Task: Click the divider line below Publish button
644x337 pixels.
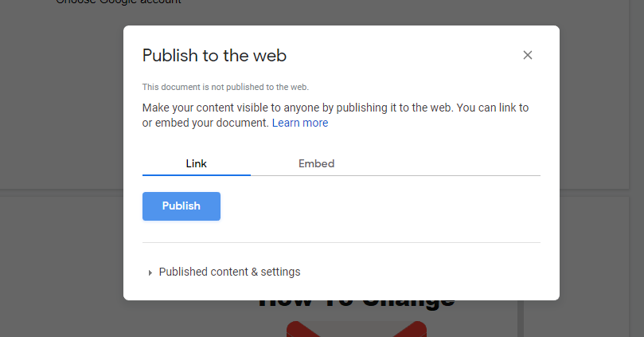Action: click(x=341, y=242)
